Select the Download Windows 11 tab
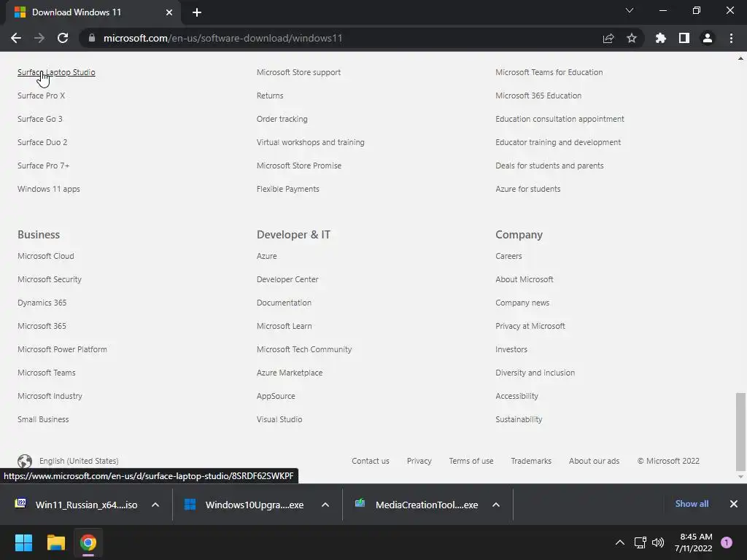Screen dimensions: 747x560 pyautogui.click(x=93, y=12)
